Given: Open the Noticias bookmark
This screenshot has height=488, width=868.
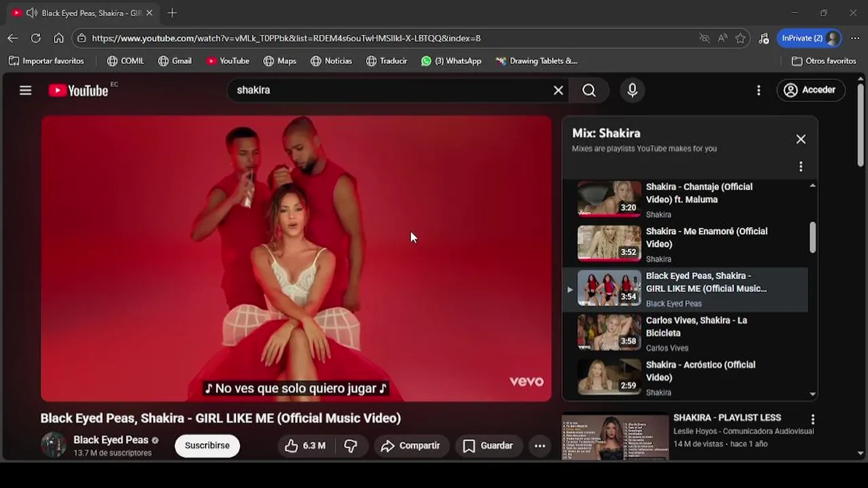Looking at the screenshot, I should tap(332, 61).
